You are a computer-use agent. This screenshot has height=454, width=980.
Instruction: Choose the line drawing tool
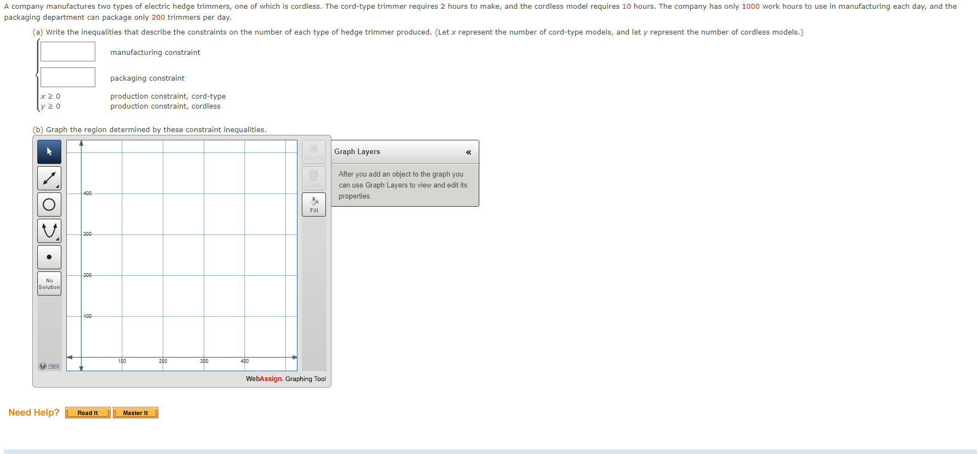pos(49,178)
